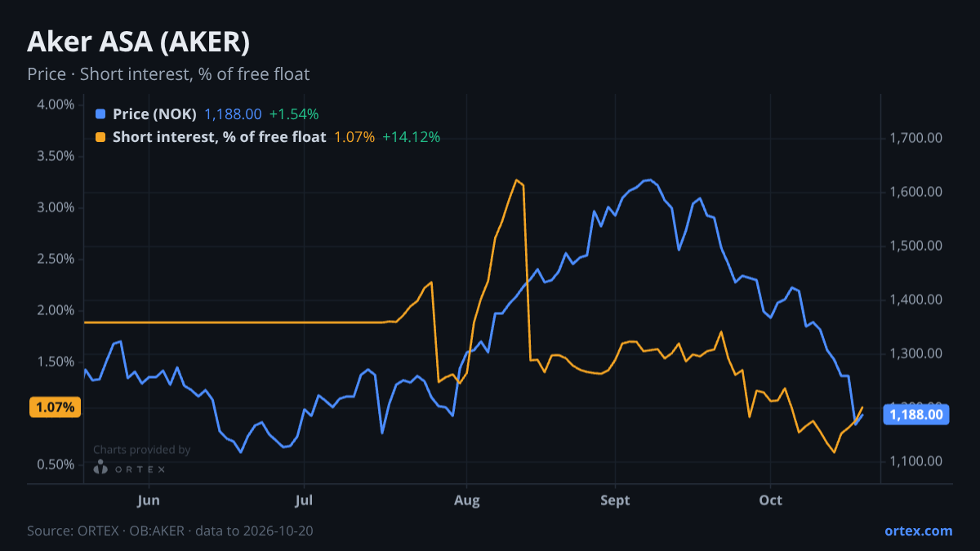Click the blue Price legend swatch
The width and height of the screenshot is (980, 551).
pyautogui.click(x=100, y=114)
